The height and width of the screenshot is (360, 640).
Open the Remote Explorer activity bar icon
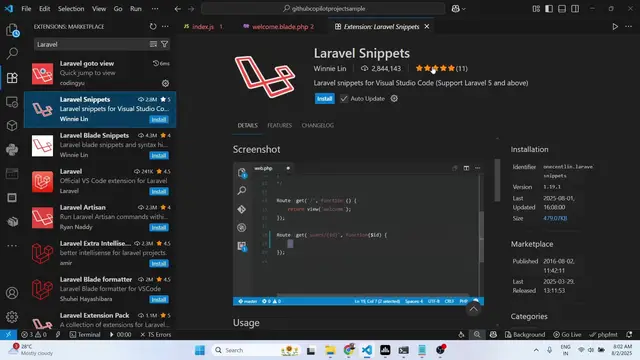tap(12, 102)
